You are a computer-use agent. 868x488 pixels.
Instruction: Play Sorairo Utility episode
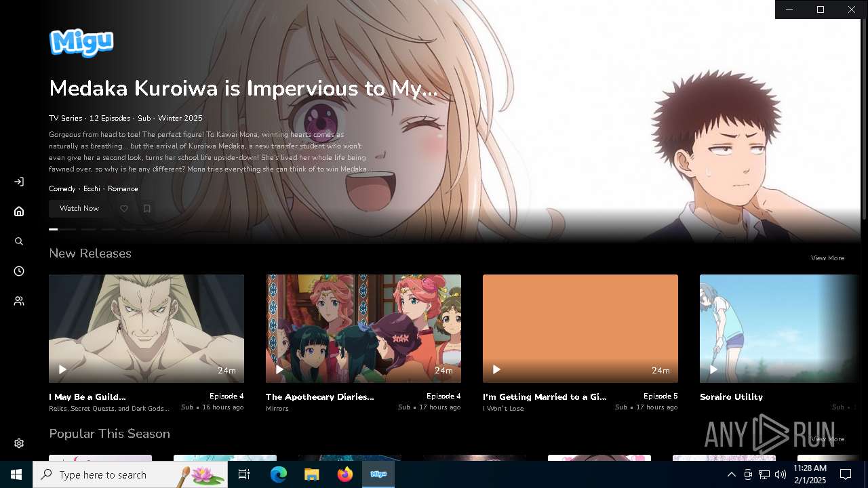(713, 369)
